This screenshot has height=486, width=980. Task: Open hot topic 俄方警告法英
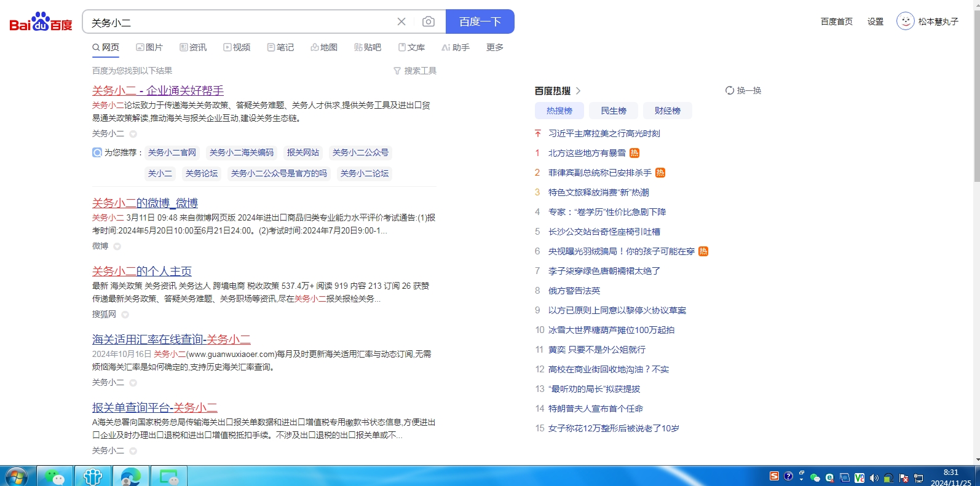point(574,291)
